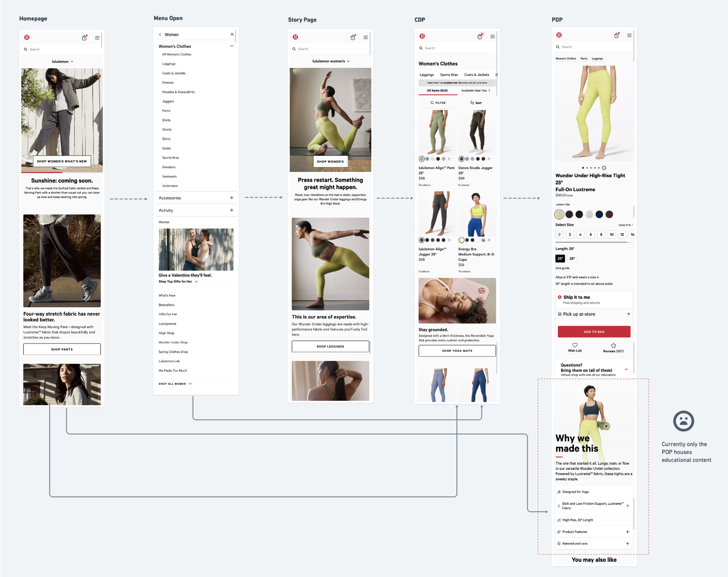Click the Shop Pants button
This screenshot has width=728, height=577.
coord(62,349)
